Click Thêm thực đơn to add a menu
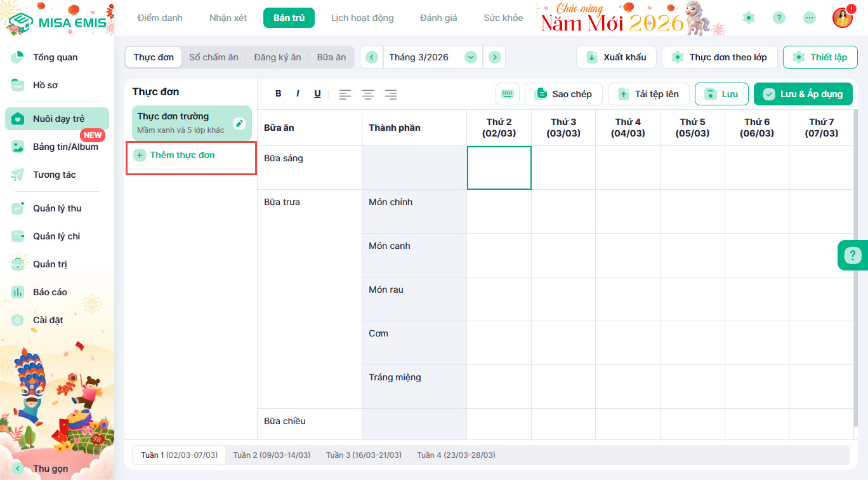The height and width of the screenshot is (480, 868). point(182,156)
